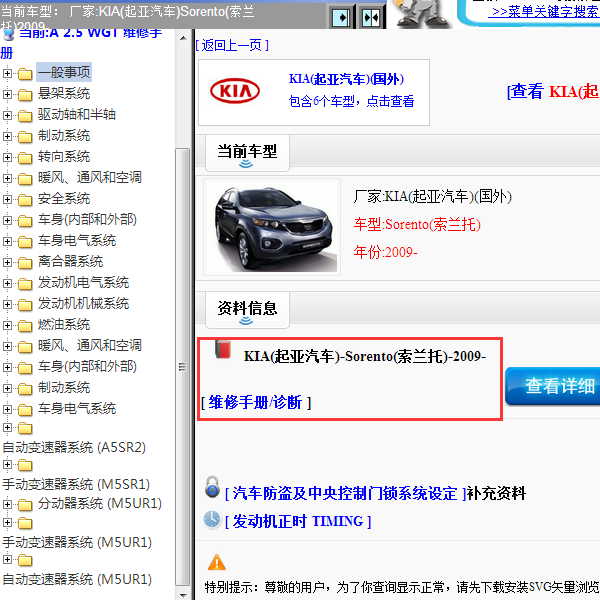Click the mechanic cartoon figure image
This screenshot has width=600, height=600.
click(422, 14)
